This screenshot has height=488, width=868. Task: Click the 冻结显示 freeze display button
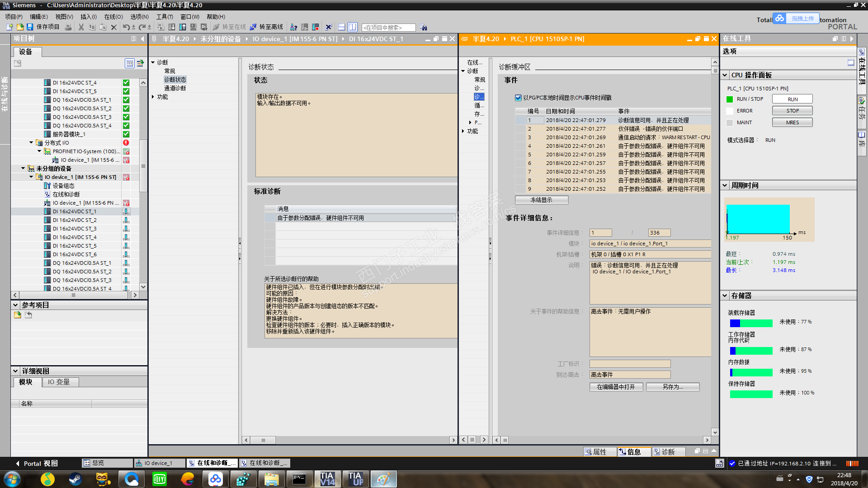[541, 200]
